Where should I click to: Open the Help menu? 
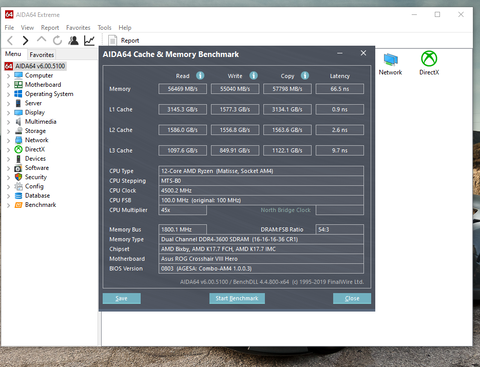point(125,28)
